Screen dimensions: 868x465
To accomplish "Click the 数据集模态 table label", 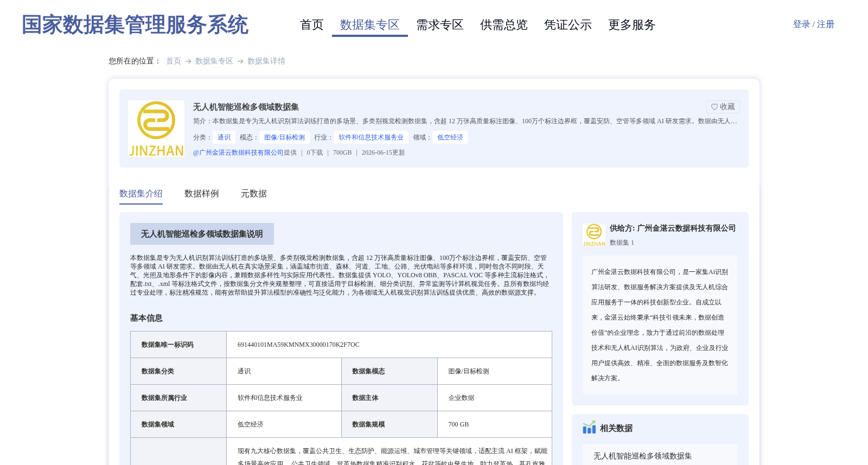I will [369, 371].
